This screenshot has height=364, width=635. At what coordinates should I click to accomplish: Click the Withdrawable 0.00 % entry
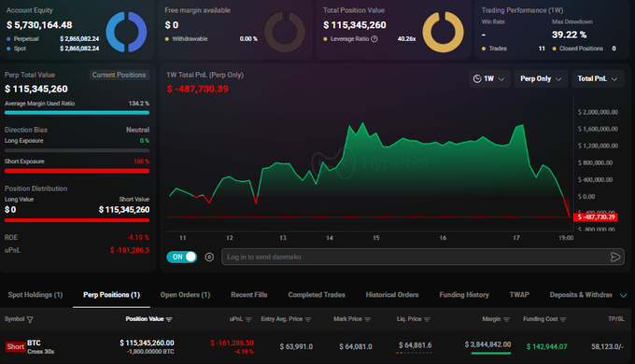pos(211,39)
